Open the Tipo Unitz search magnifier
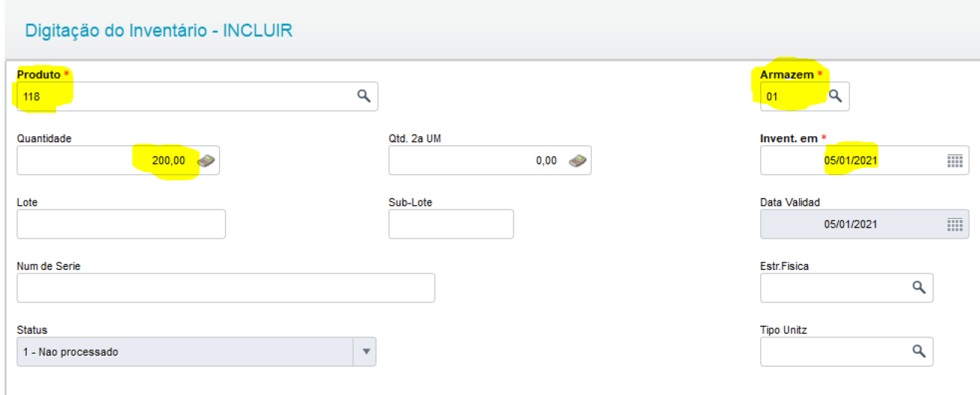The width and height of the screenshot is (980, 395). [919, 351]
